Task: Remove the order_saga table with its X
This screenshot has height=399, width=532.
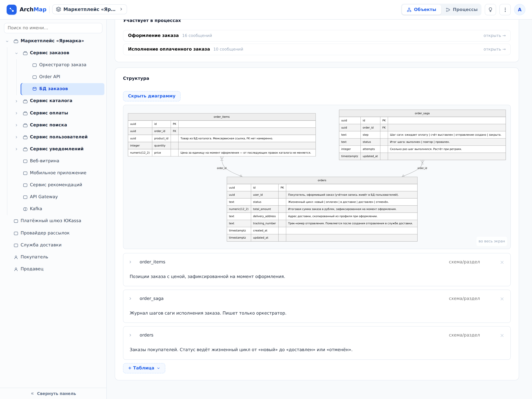Action: click(502, 299)
